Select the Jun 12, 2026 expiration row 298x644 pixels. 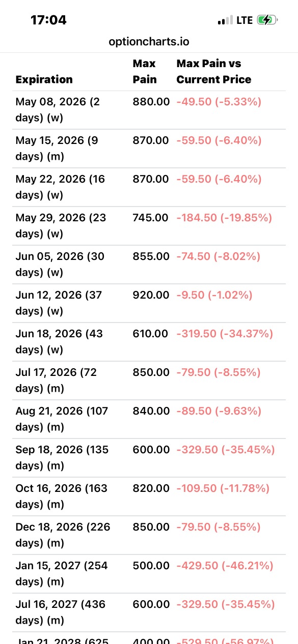pos(149,303)
